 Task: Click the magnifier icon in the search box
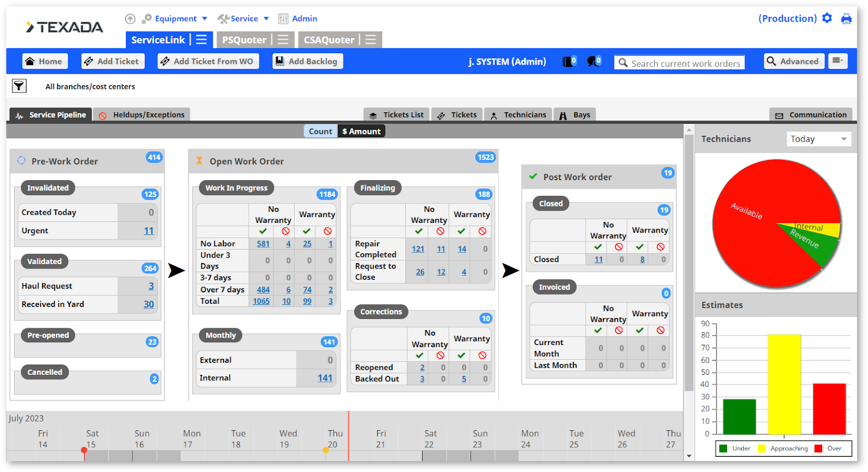point(623,63)
